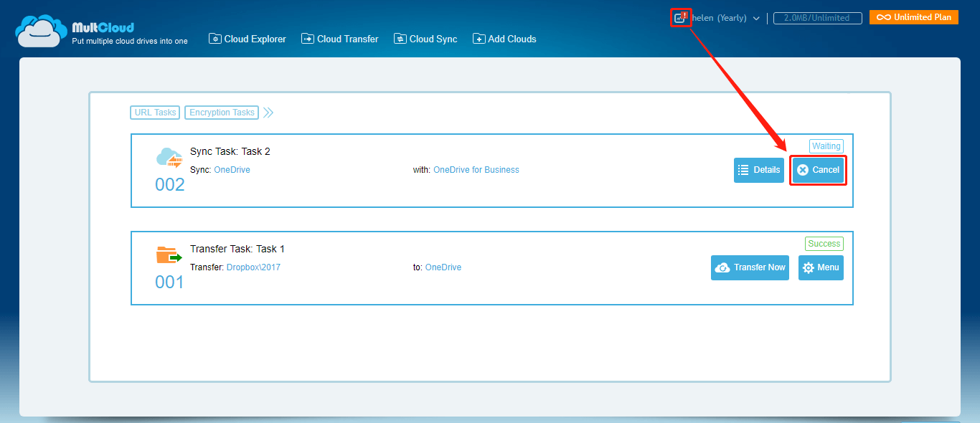Open Details for Task 2

tap(758, 170)
